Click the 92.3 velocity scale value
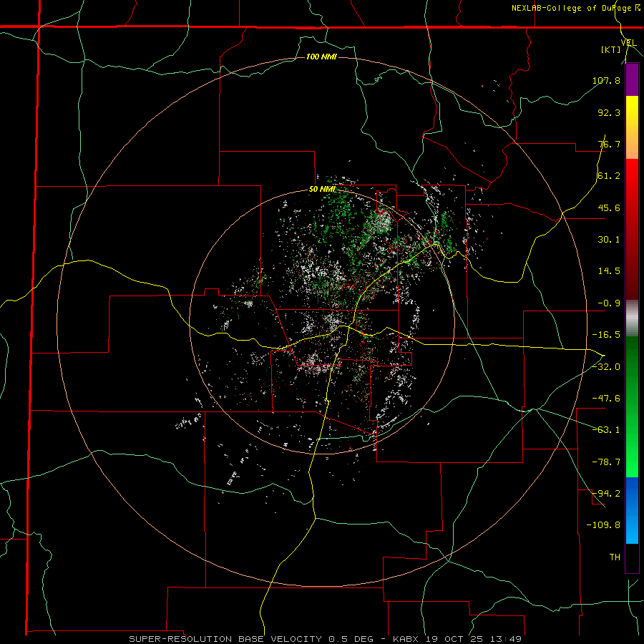The width and height of the screenshot is (644, 644). pyautogui.click(x=609, y=112)
